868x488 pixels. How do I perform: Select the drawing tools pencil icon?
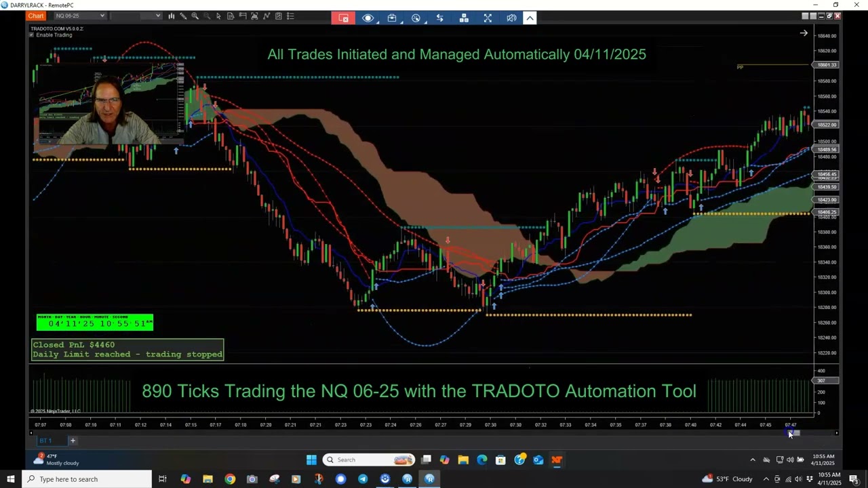point(183,16)
